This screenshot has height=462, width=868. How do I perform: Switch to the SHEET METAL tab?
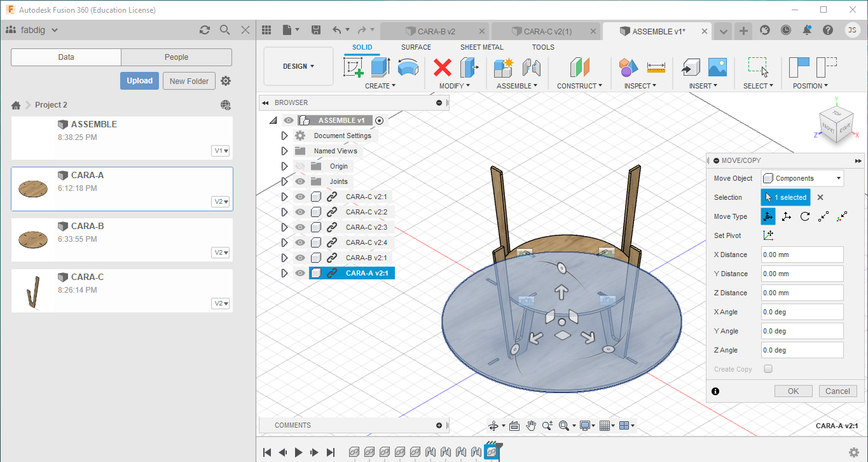481,47
